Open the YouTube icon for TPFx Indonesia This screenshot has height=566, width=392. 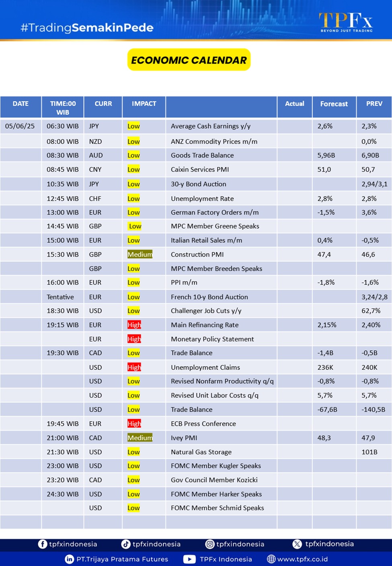tap(189, 559)
